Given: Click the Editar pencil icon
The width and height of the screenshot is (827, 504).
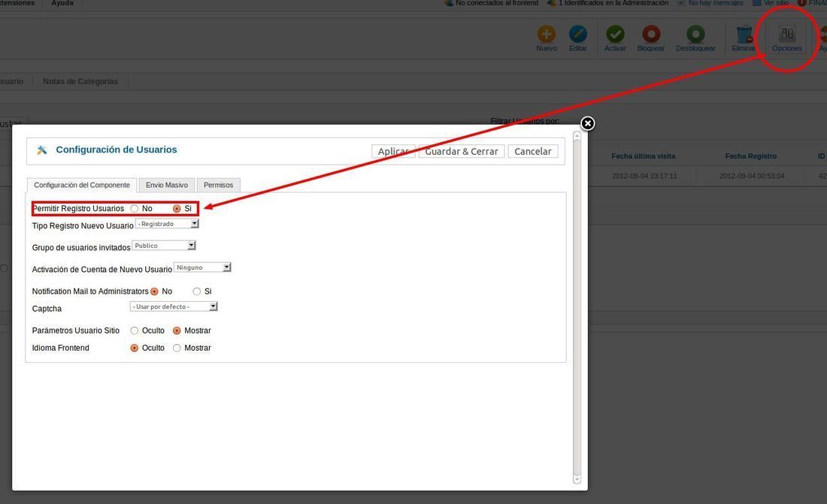Looking at the screenshot, I should (578, 35).
